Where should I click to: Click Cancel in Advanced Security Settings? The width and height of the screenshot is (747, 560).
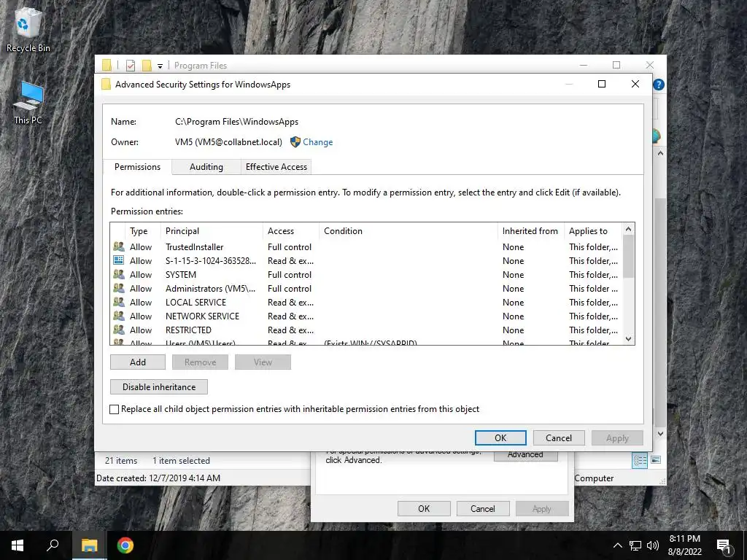(558, 437)
